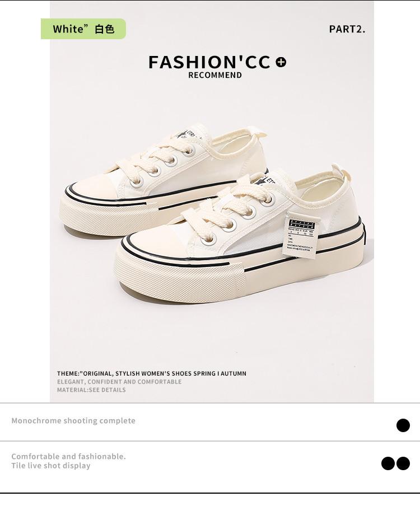This screenshot has height=506, width=420.
Task: Open the Monochrome shooting complete row
Action: coord(210,422)
